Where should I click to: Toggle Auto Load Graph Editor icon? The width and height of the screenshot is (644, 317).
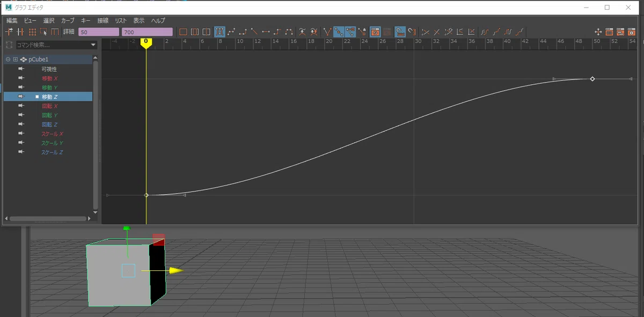(x=375, y=32)
